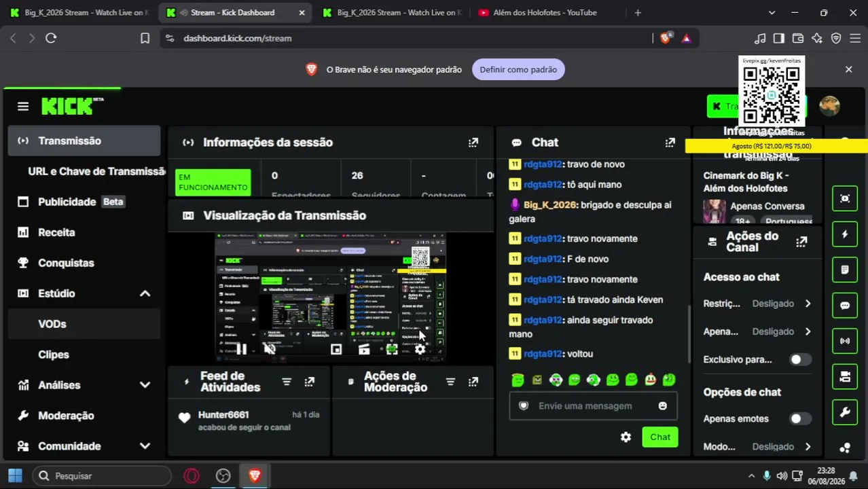Open Feed de Atividades filter icon
The image size is (868, 489).
[x=287, y=382]
